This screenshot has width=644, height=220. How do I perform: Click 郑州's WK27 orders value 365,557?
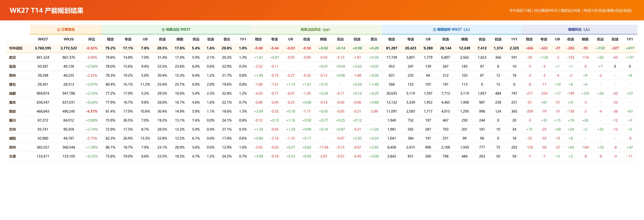click(x=43, y=148)
